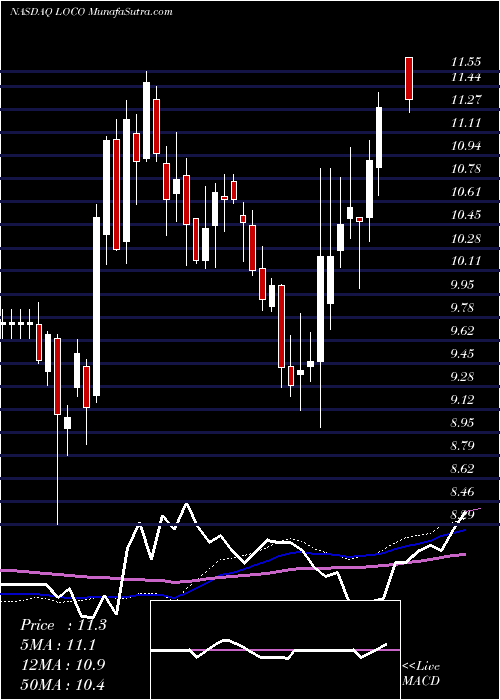The image size is (500, 700).
Task: Select the 11.11 price axis label
Action: (x=465, y=123)
